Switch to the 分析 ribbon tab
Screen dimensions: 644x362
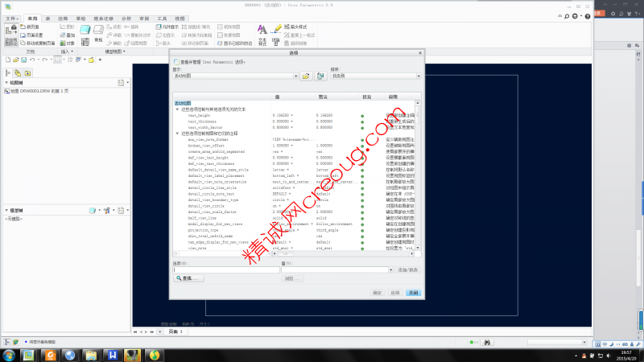pyautogui.click(x=126, y=19)
